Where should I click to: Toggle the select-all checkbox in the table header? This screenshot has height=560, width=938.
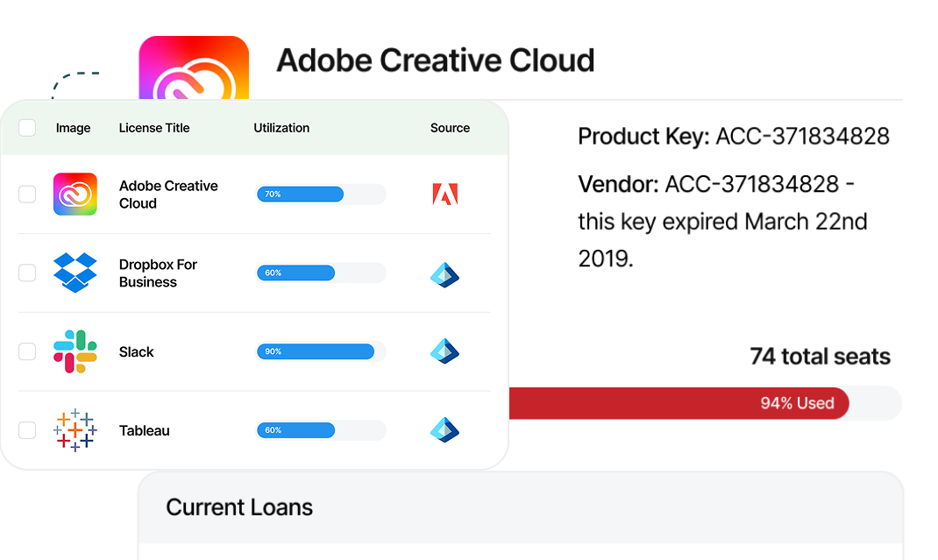click(27, 127)
